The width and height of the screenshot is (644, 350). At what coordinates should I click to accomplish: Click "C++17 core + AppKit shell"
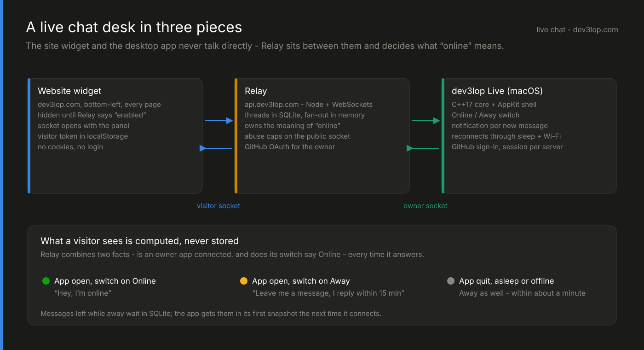[x=494, y=105]
